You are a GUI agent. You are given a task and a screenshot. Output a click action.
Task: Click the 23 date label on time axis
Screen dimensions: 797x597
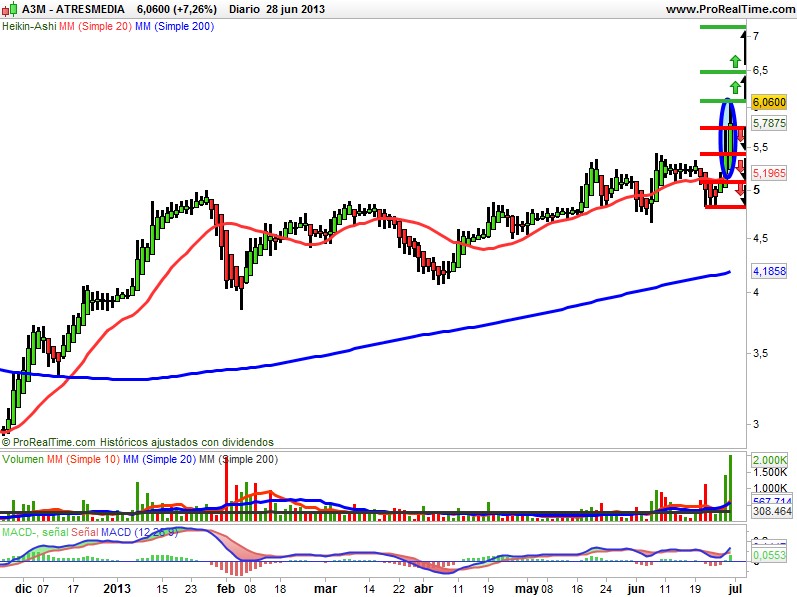(191, 589)
